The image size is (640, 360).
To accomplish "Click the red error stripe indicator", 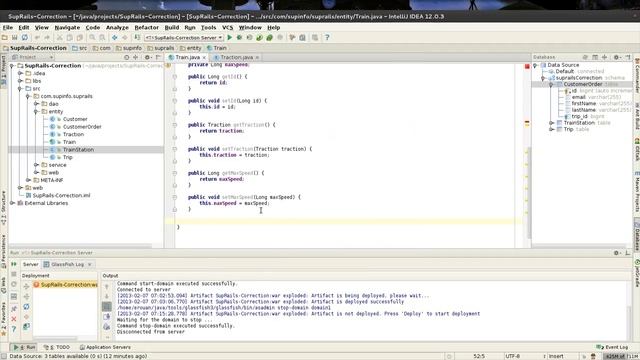I will (x=527, y=66).
